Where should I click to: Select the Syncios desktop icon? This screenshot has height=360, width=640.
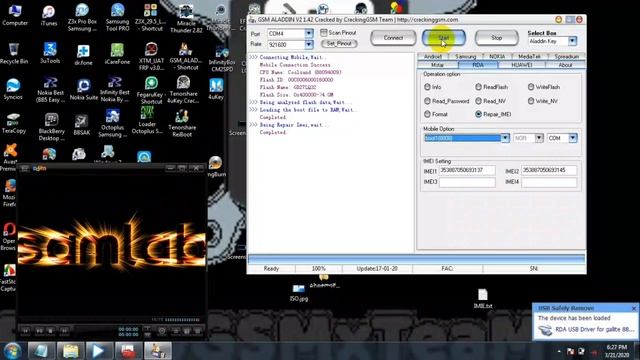tap(13, 89)
